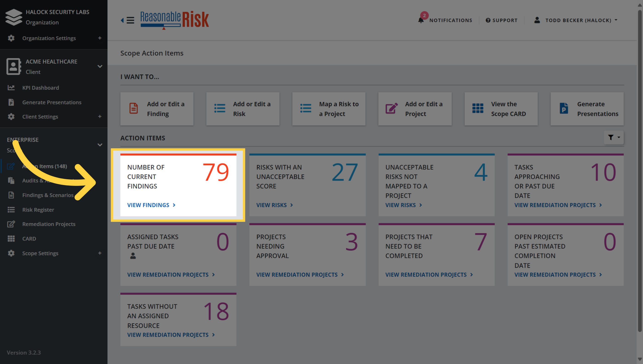Click the CARD grid icon in sidebar
The height and width of the screenshot is (364, 643).
coord(11,238)
